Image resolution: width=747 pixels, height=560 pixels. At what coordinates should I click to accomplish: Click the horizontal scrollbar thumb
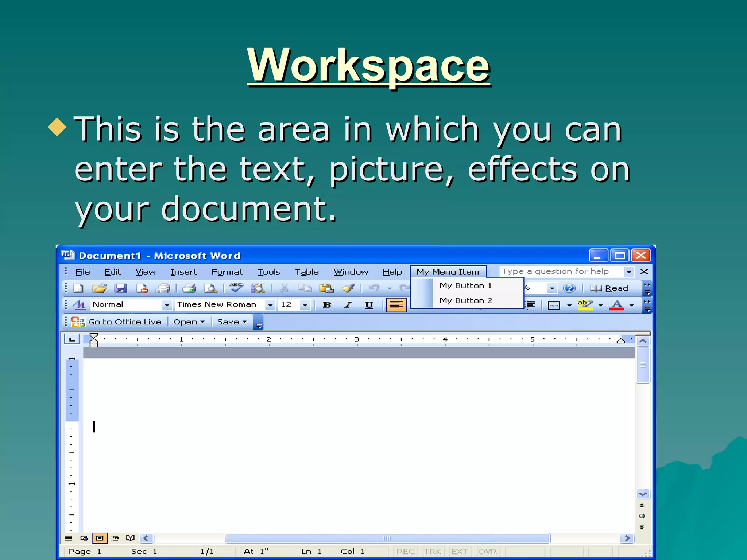tap(387, 538)
